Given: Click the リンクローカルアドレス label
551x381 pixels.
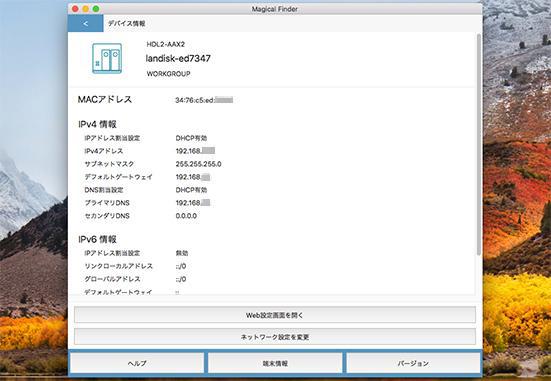Looking at the screenshot, I should coord(118,266).
